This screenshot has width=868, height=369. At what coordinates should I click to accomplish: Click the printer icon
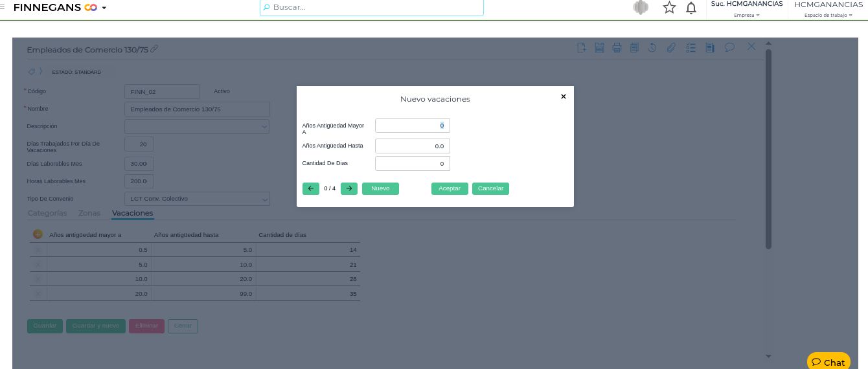[x=617, y=47]
